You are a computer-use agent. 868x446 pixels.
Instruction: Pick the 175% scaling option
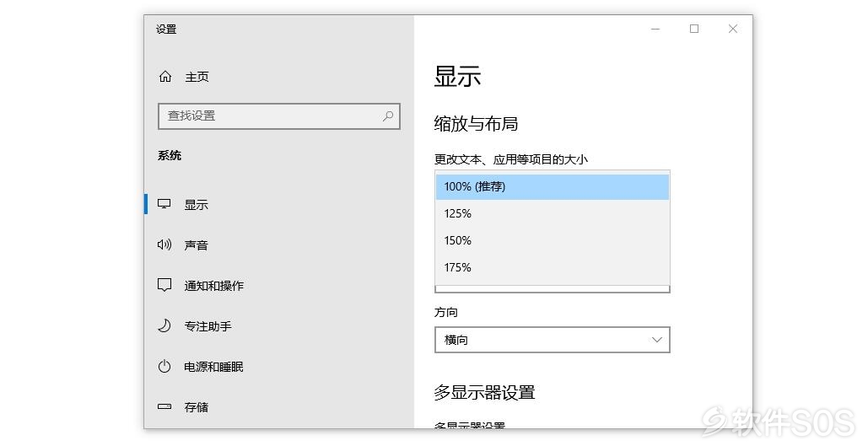(x=553, y=268)
